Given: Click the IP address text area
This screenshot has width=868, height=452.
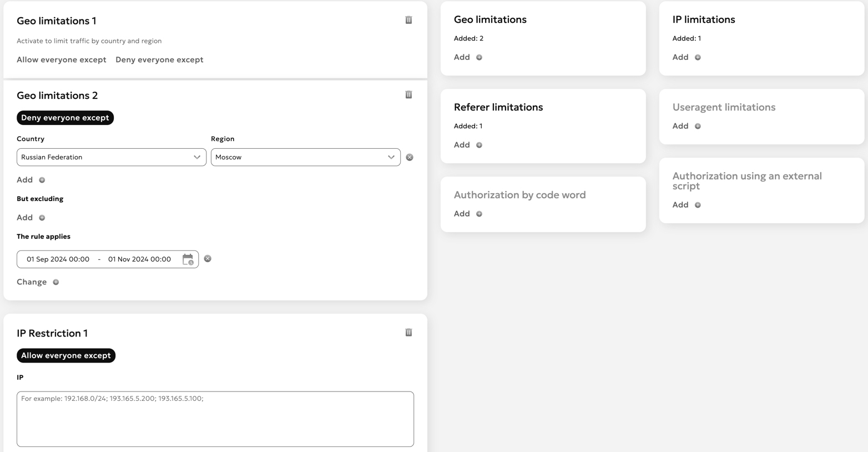Looking at the screenshot, I should [x=215, y=419].
